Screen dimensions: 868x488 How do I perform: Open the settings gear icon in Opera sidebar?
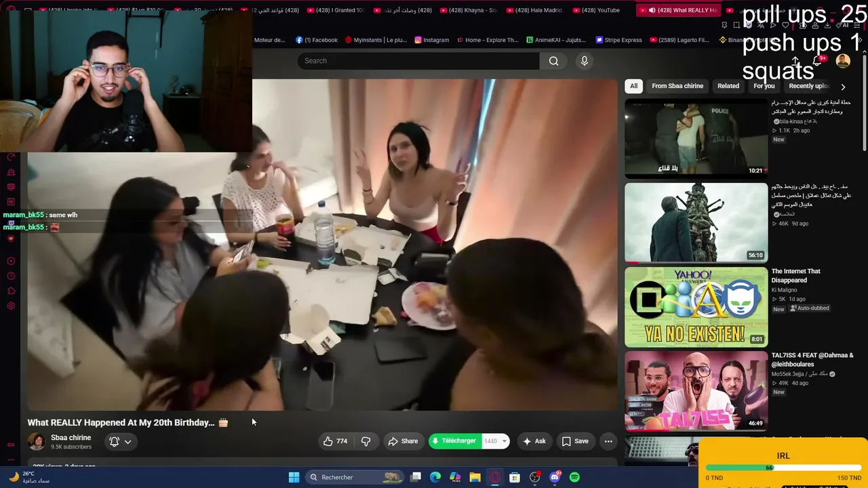point(11,306)
